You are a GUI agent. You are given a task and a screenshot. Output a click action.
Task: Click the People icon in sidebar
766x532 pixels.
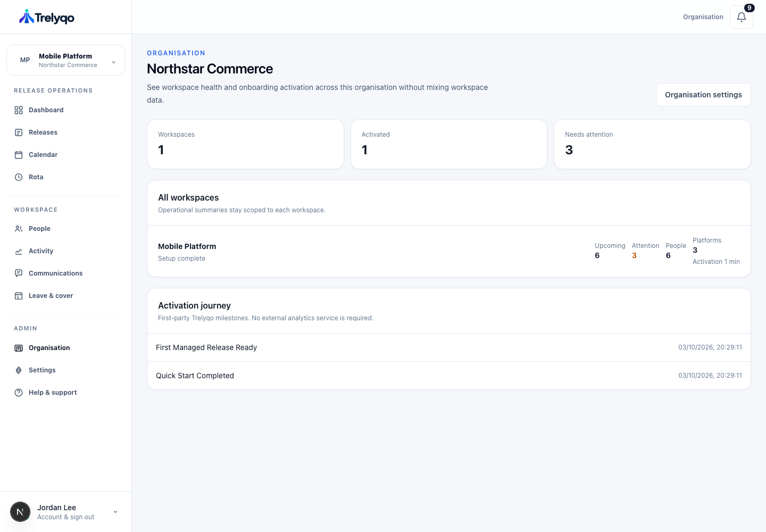point(19,229)
